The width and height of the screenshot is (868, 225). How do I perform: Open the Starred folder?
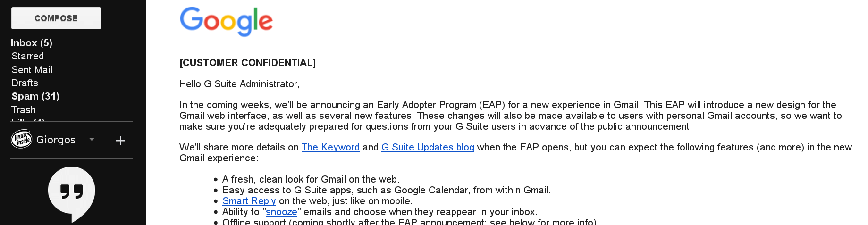pos(28,56)
